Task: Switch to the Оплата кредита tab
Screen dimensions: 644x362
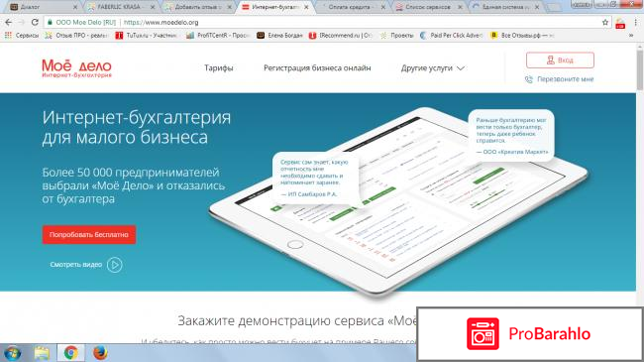Action: click(x=351, y=7)
